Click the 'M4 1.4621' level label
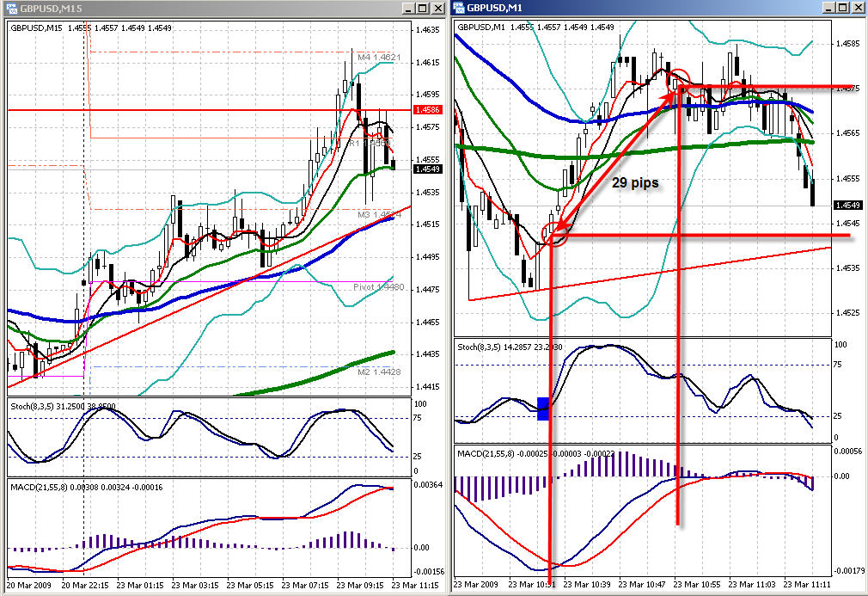Viewport: 868px width, 596px height. click(379, 57)
